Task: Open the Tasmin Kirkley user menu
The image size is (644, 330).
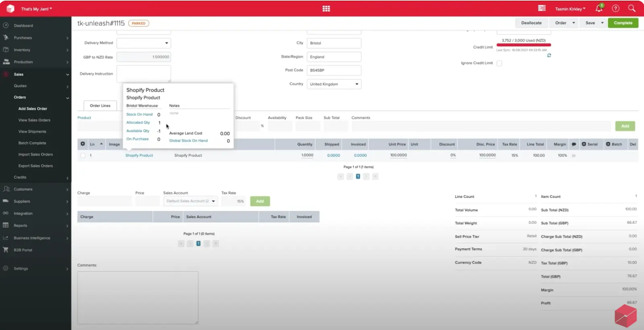Action: click(570, 9)
